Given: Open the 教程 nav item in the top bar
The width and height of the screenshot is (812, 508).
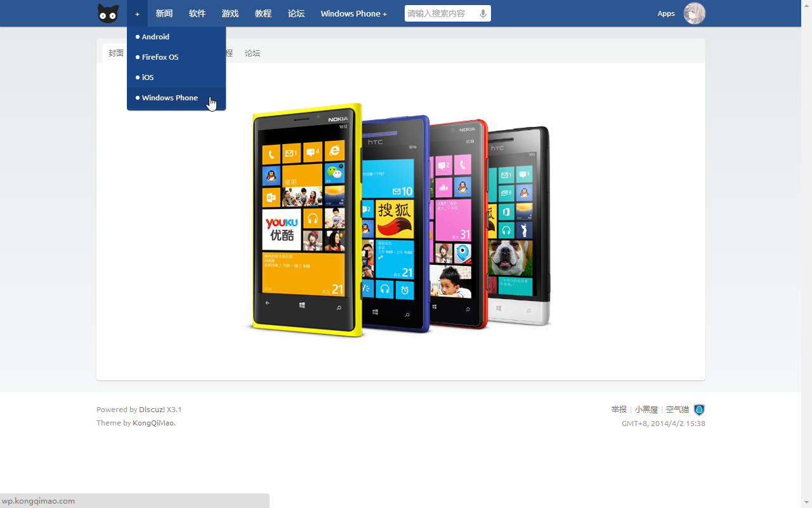Looking at the screenshot, I should 263,13.
